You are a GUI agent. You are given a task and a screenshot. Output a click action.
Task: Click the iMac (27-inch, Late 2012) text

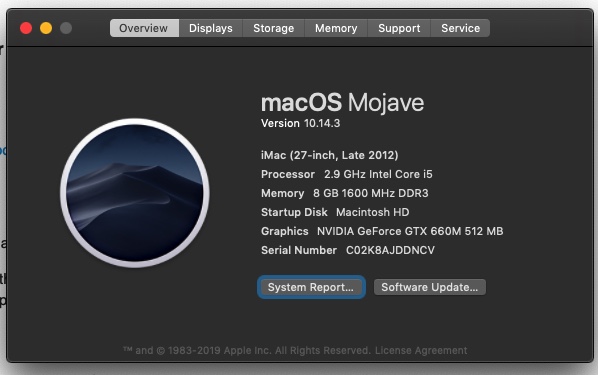point(330,155)
